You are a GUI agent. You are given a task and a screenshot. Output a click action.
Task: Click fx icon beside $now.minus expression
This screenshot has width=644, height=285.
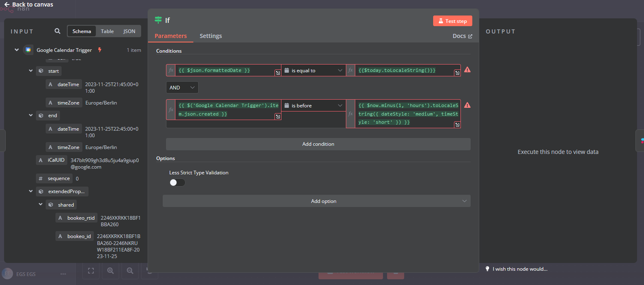[x=350, y=114]
